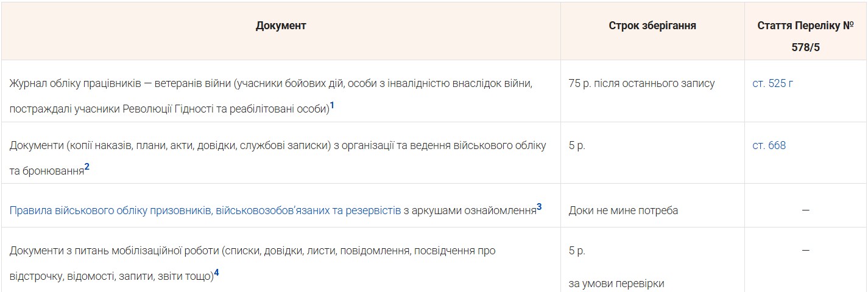Click the Доки не мине потреба cell
The width and height of the screenshot is (868, 292).
coord(623,210)
